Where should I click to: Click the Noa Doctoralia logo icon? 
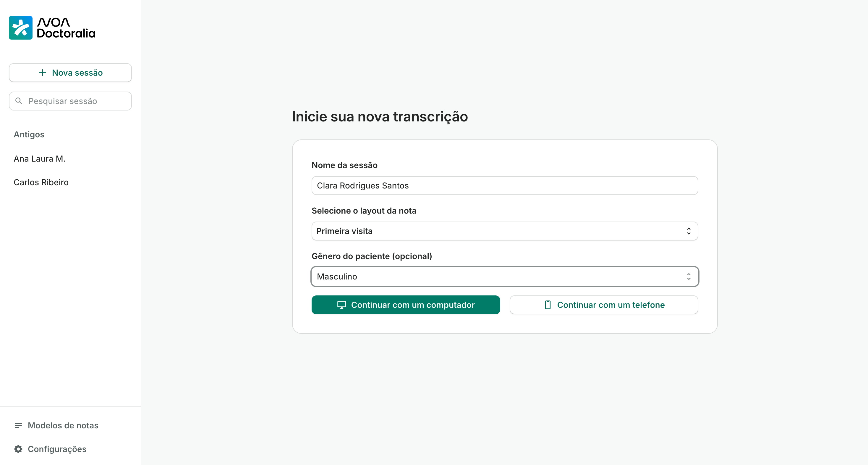pos(21,27)
